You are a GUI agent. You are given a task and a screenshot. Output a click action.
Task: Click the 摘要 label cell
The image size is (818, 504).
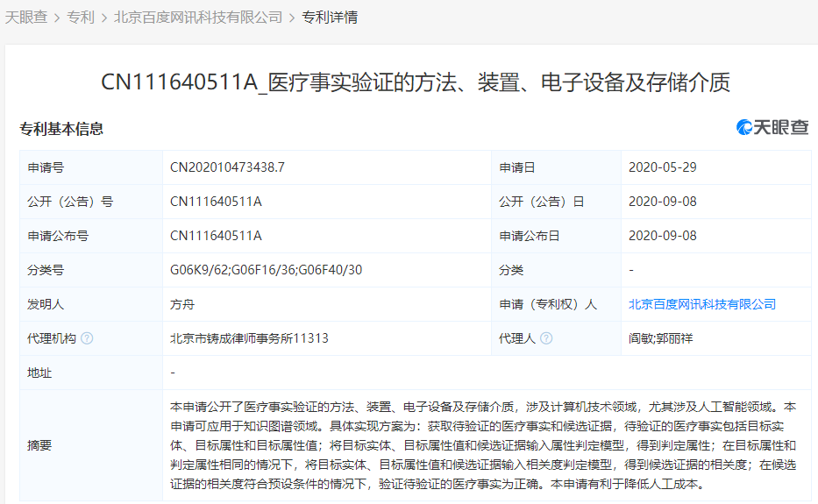point(91,445)
